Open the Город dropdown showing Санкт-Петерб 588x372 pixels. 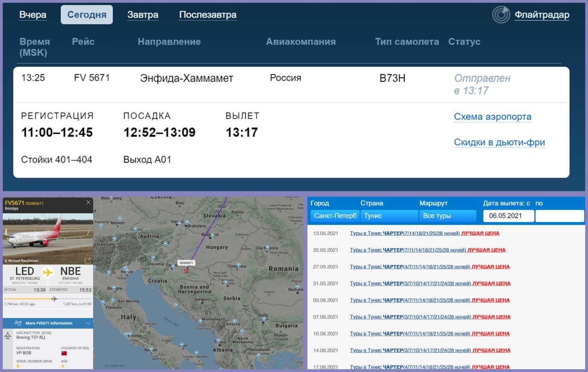click(x=335, y=216)
